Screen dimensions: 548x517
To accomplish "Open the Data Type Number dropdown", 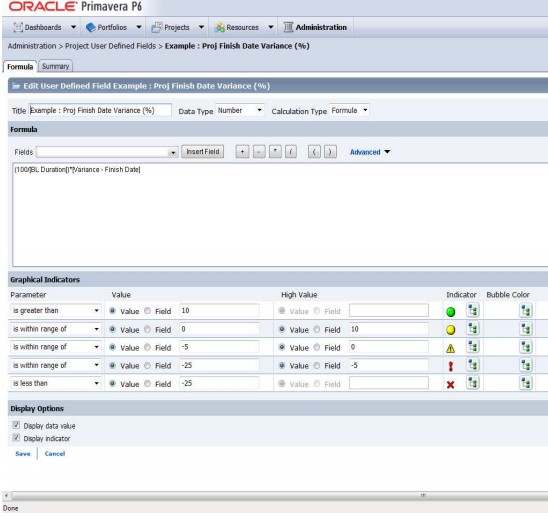I will (x=240, y=110).
